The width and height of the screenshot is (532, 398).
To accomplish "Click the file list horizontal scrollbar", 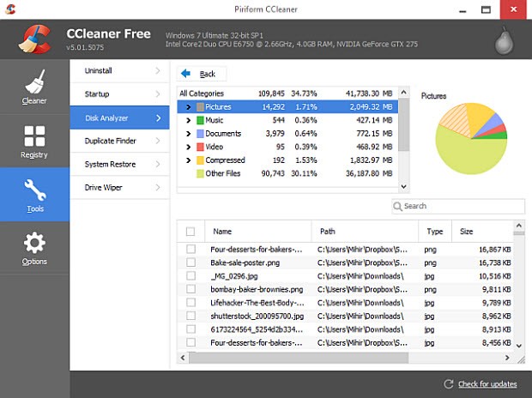I will coord(299,358).
